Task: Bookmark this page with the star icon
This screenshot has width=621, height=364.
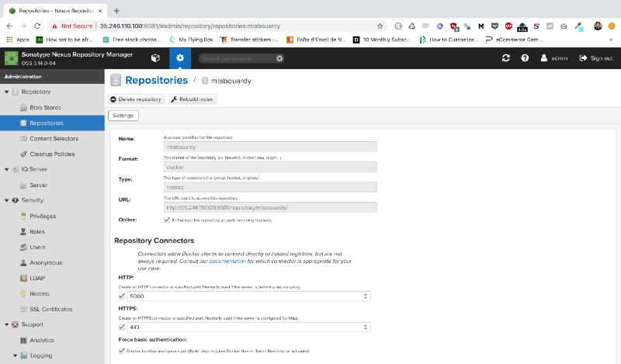Action: (380, 26)
